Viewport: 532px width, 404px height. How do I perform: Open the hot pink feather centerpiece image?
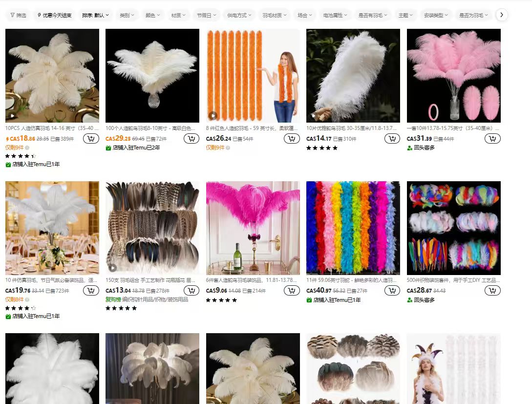(253, 228)
